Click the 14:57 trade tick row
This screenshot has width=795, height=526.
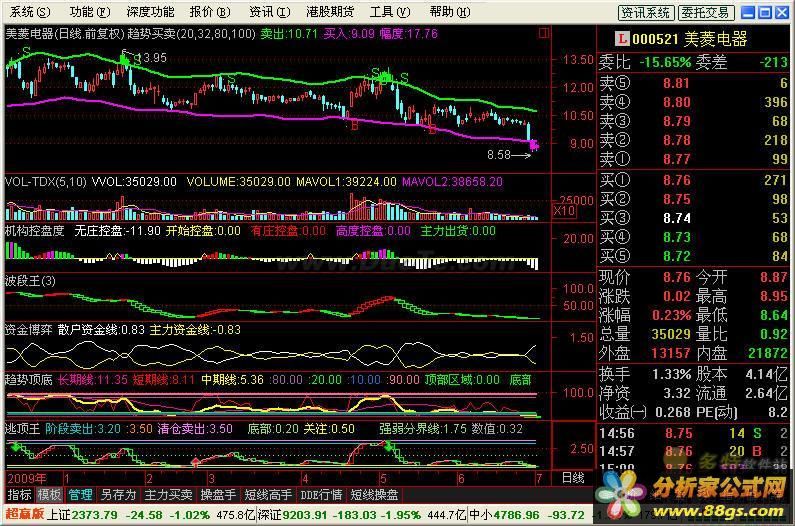[693, 451]
